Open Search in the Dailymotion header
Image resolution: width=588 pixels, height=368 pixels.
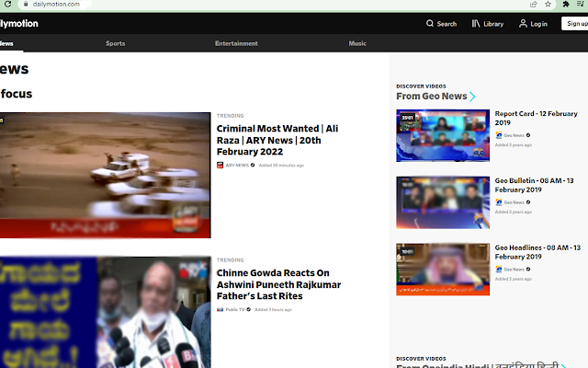[441, 24]
